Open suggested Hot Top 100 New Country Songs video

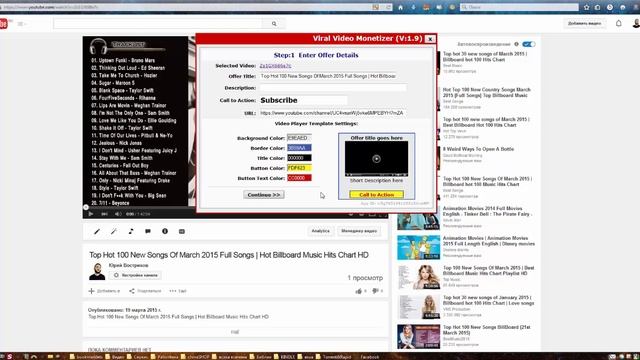(x=487, y=92)
